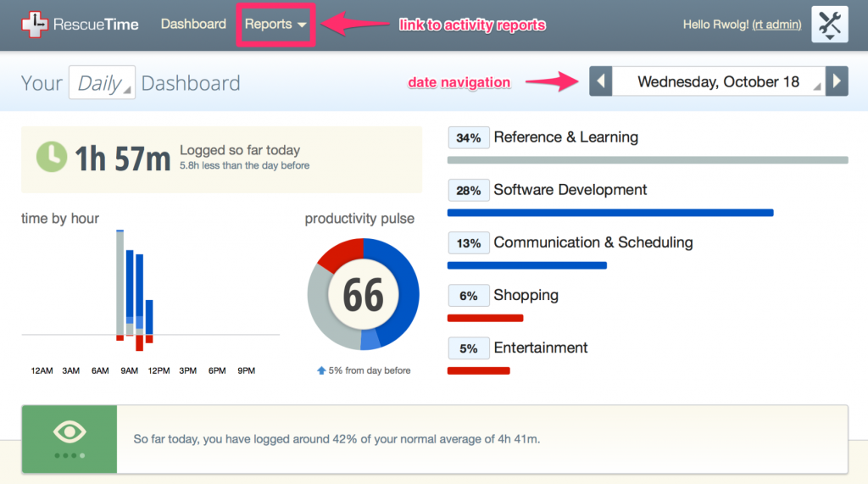
Task: Open the Reference & Learning category
Action: click(x=565, y=137)
